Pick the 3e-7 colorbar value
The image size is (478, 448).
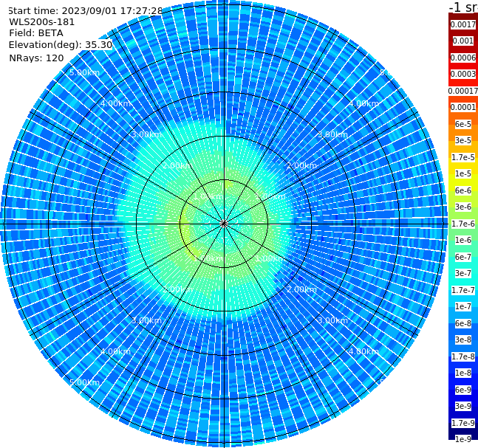click(463, 273)
